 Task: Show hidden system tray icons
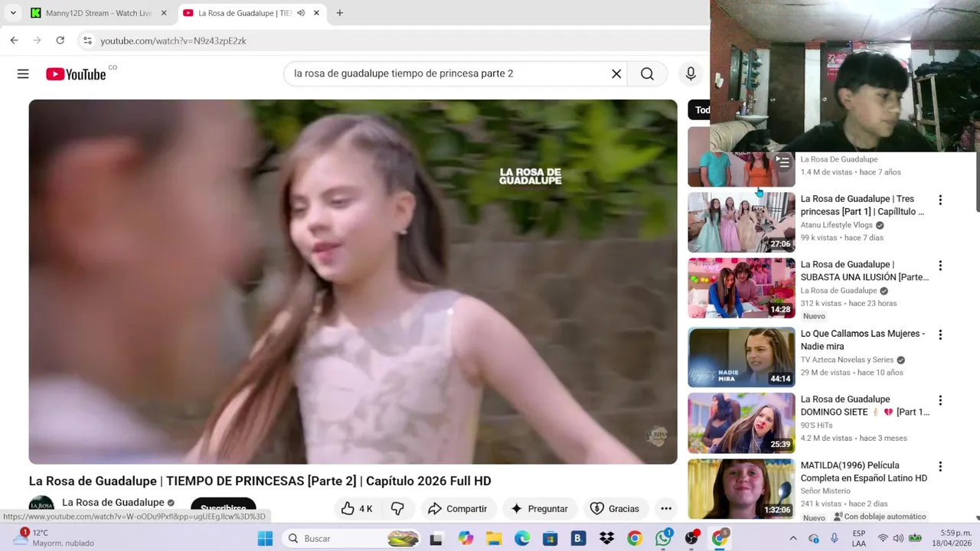tap(793, 539)
